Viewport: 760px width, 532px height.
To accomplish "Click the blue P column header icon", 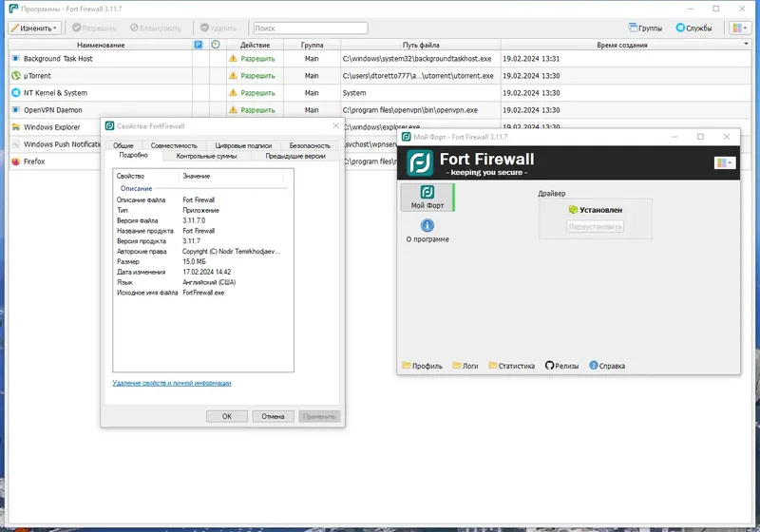I will coord(199,45).
